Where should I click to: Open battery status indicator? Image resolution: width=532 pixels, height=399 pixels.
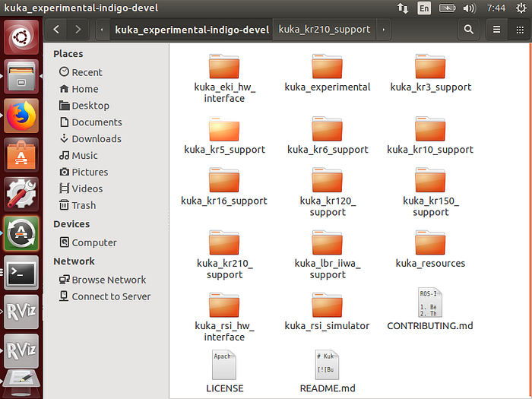(447, 8)
